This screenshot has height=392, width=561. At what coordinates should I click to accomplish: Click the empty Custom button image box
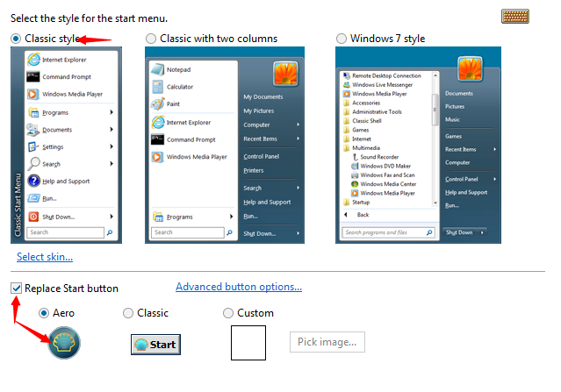248,342
